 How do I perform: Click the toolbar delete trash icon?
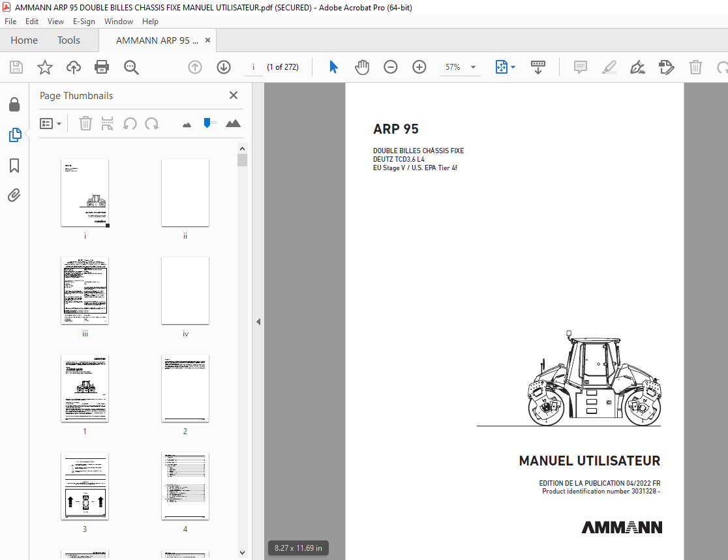[x=695, y=67]
